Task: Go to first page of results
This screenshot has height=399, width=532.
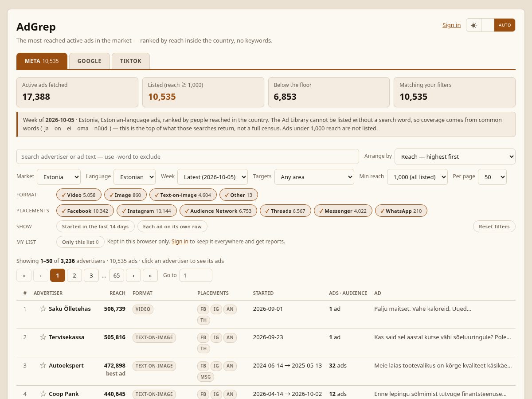Action: point(24,275)
